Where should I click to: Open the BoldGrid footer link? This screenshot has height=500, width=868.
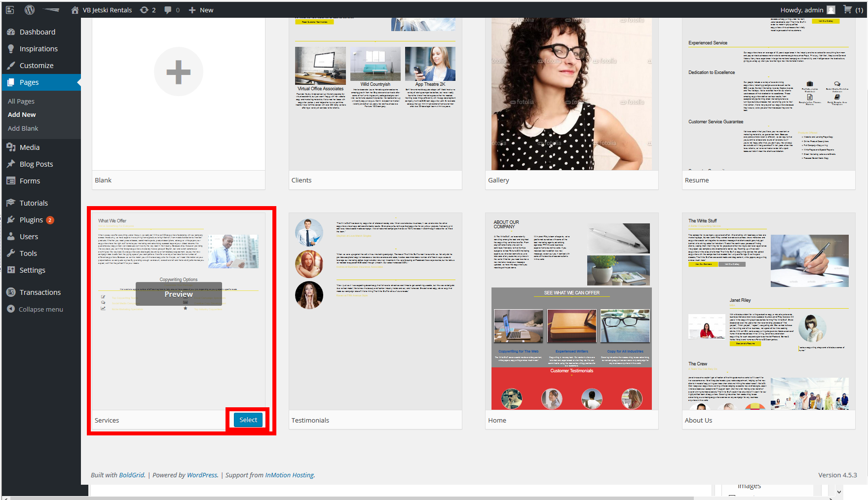click(132, 475)
